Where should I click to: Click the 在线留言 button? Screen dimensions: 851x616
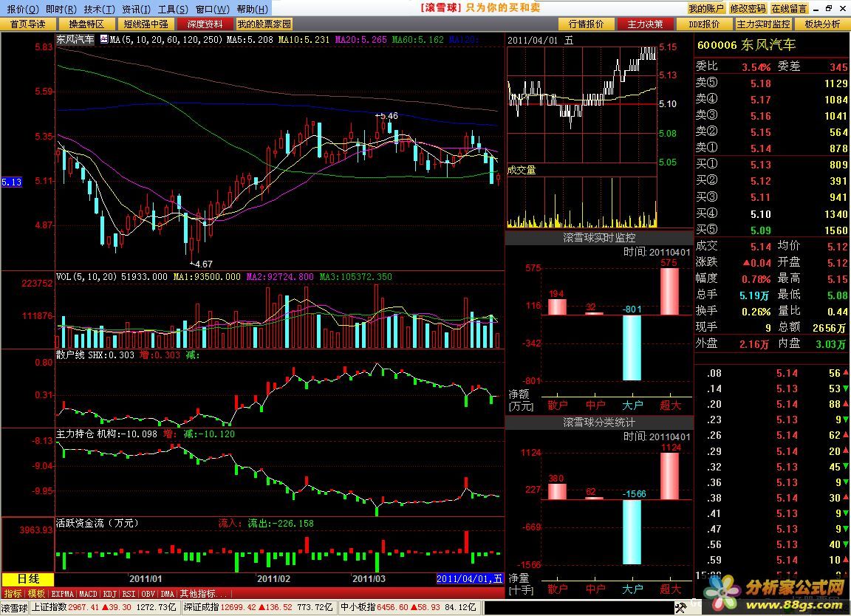(789, 9)
